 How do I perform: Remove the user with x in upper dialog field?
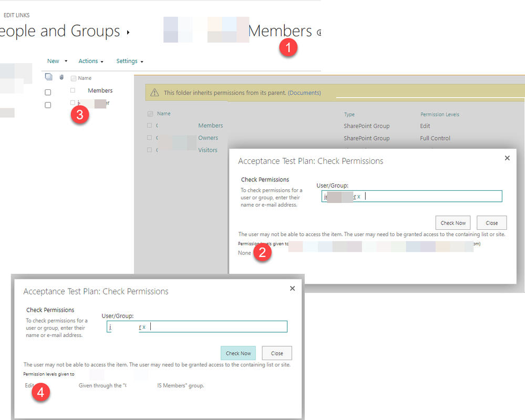coord(358,197)
